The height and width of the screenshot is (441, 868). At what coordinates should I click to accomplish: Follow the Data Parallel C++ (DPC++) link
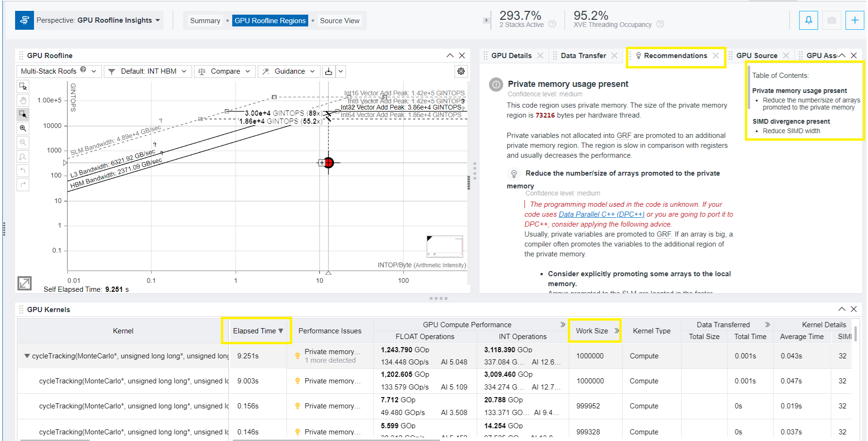(601, 214)
